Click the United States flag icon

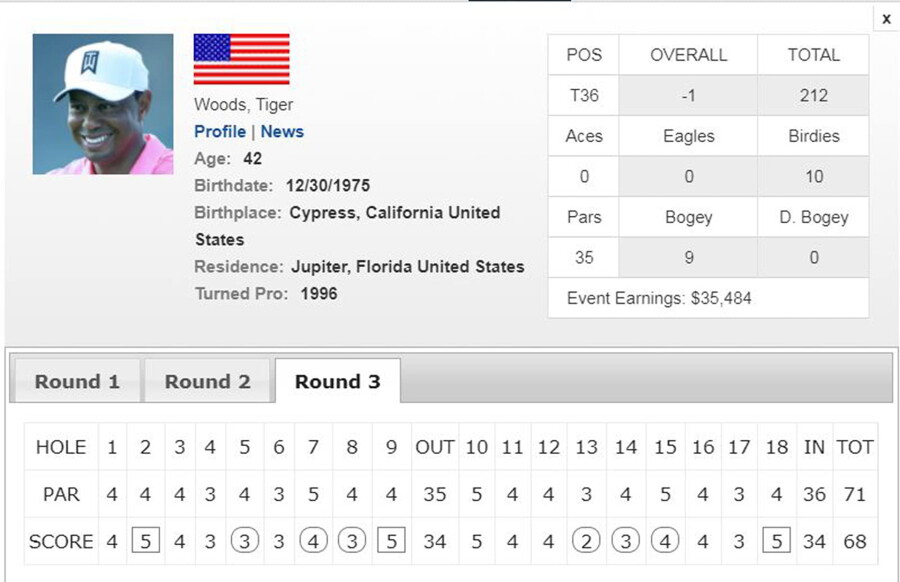click(242, 59)
